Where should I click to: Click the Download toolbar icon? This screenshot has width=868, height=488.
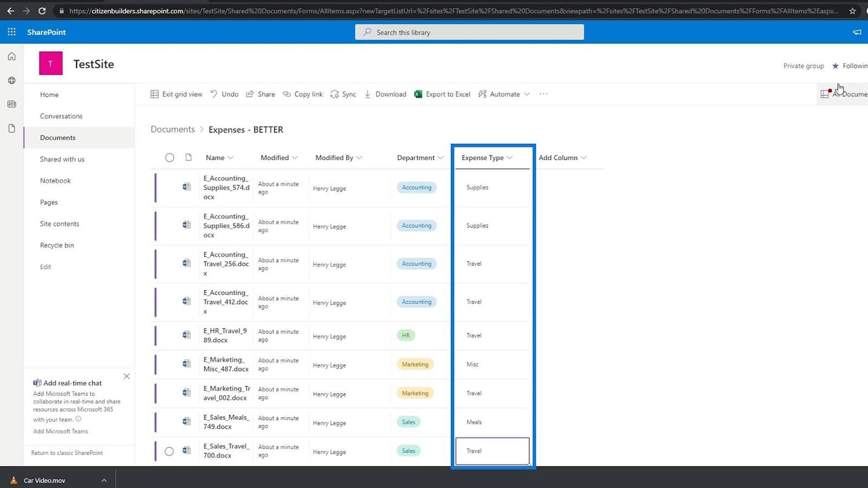[x=368, y=94]
